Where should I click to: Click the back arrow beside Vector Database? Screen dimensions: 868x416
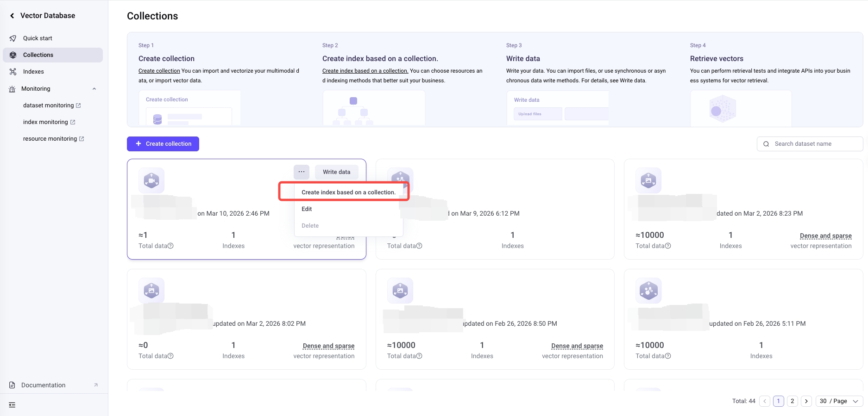click(x=12, y=16)
